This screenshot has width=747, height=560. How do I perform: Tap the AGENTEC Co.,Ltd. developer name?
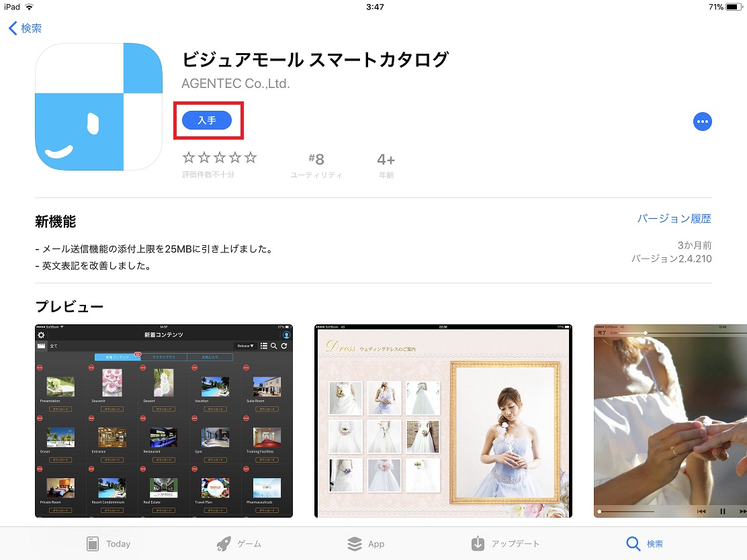point(236,84)
